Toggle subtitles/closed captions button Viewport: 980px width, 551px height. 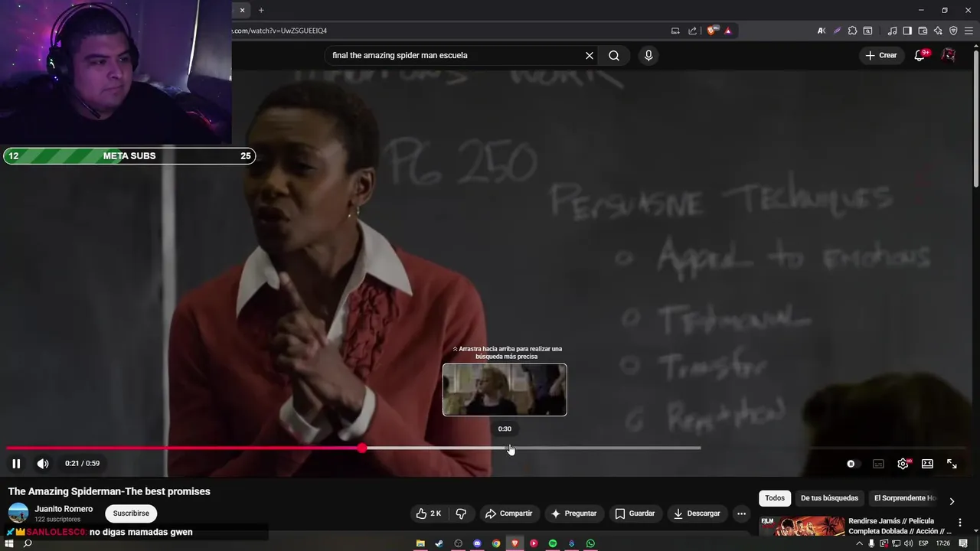[x=878, y=464]
